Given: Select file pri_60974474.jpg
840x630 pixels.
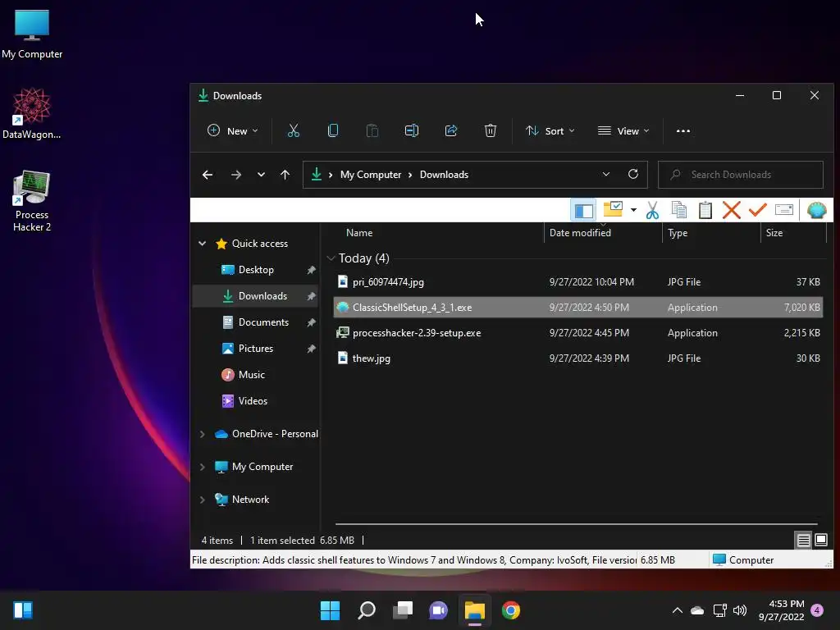Looking at the screenshot, I should [578, 282].
